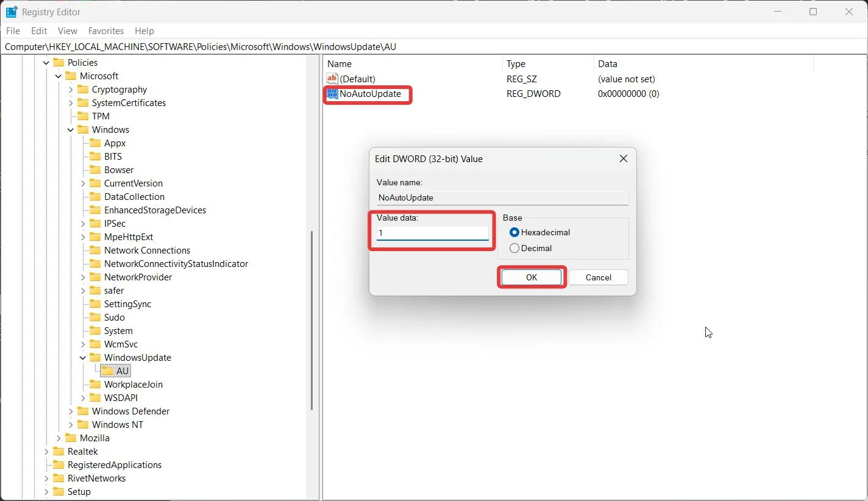
Task: Expand the CurrentVersion key
Action: [83, 183]
